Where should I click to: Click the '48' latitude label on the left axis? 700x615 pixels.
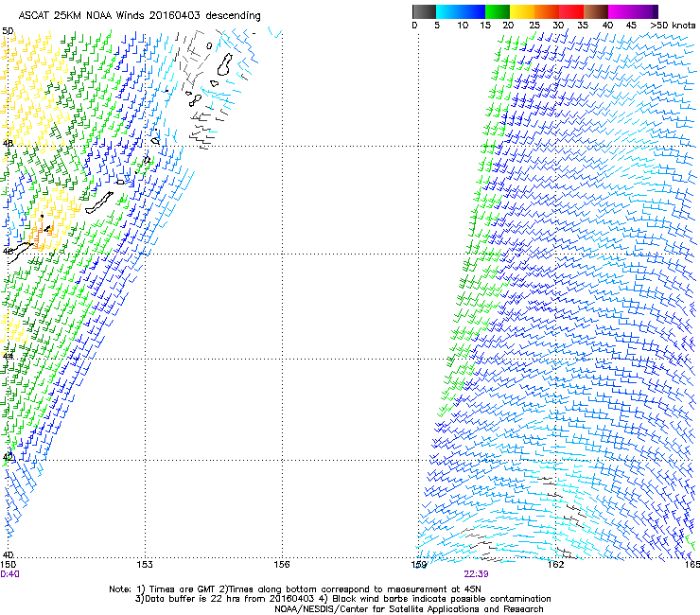click(x=8, y=144)
